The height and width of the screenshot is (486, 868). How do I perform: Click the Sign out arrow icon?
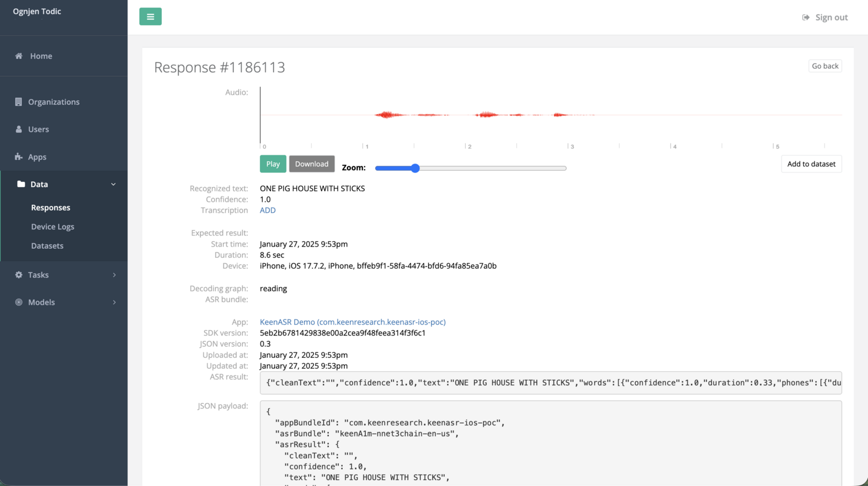pyautogui.click(x=806, y=18)
